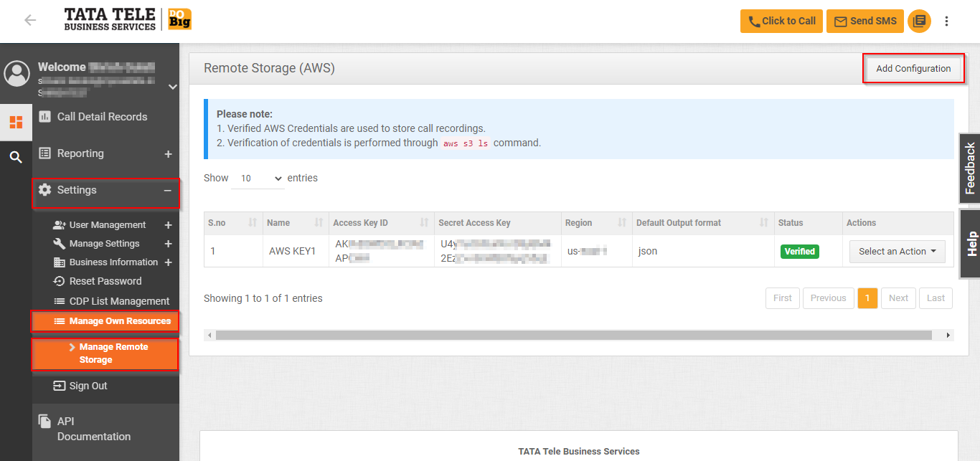This screenshot has width=980, height=461.
Task: Click the Reset Password history icon
Action: pos(60,281)
